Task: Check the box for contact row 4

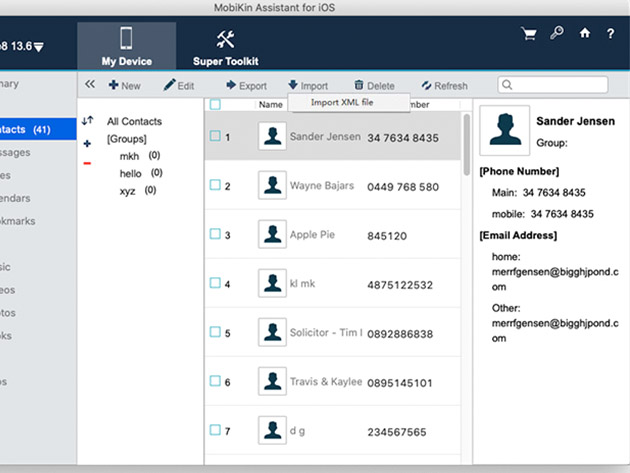Action: (215, 283)
